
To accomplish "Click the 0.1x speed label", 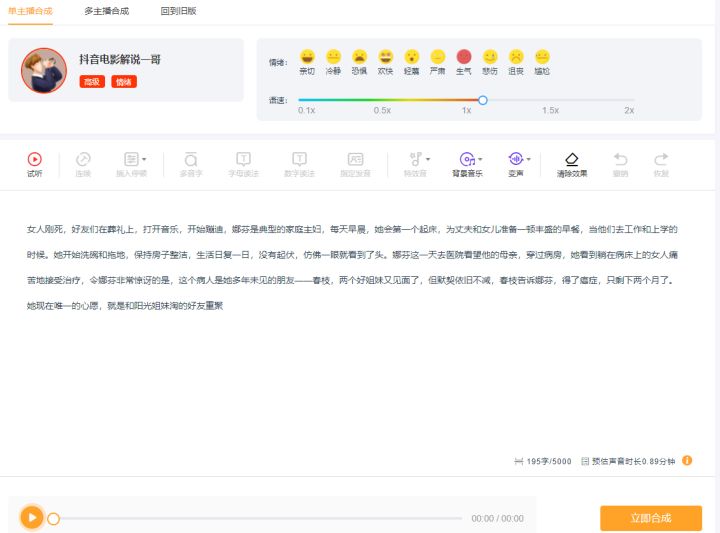I will [x=306, y=111].
